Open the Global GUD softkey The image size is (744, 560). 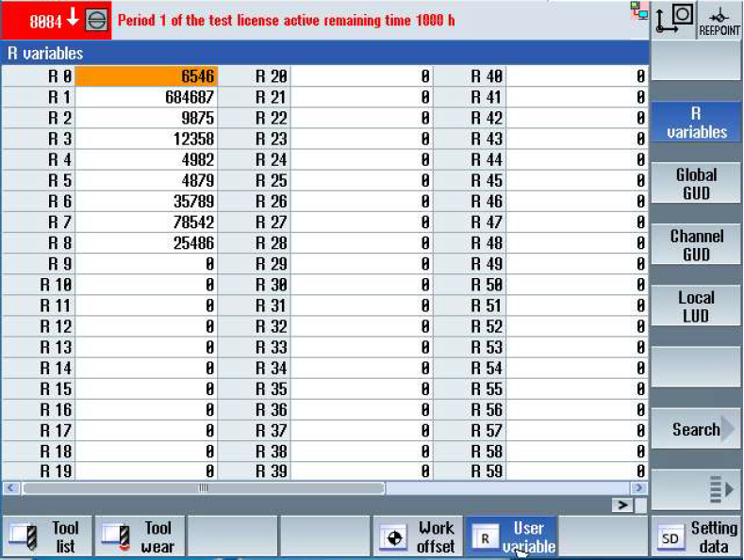pos(696,183)
